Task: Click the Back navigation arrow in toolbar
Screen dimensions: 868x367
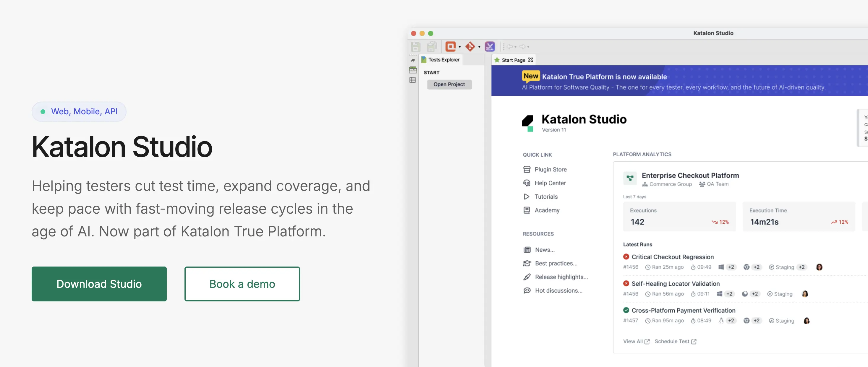Action: click(x=510, y=46)
